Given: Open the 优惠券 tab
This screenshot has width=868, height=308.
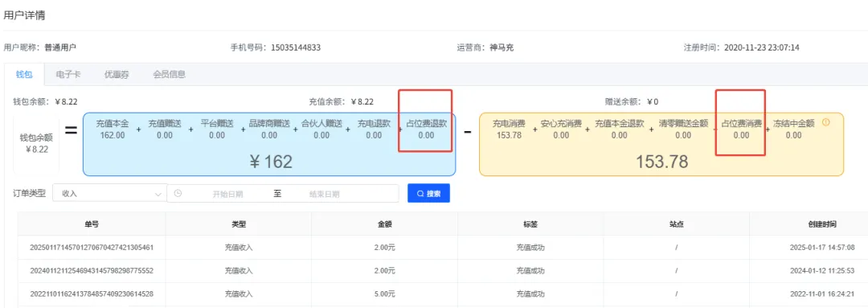Looking at the screenshot, I should pyautogui.click(x=117, y=74).
